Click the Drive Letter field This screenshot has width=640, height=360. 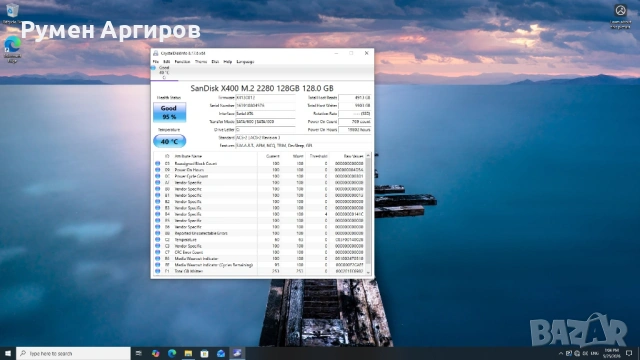[265, 129]
